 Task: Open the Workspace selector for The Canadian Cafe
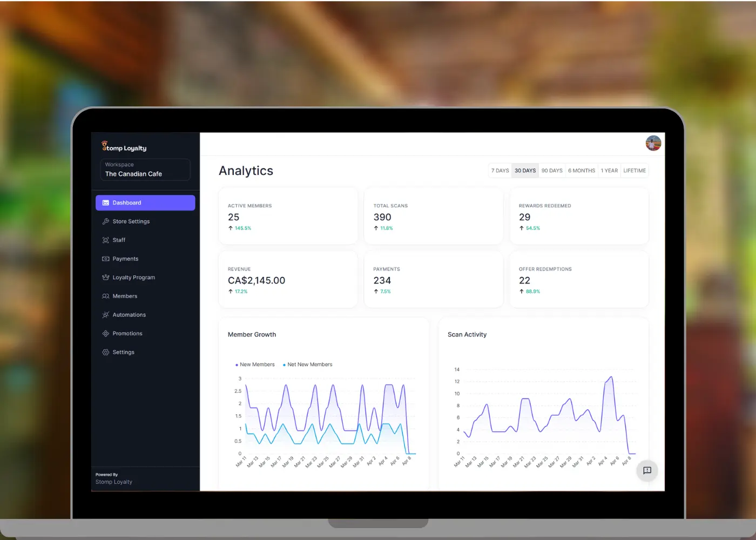pyautogui.click(x=145, y=170)
